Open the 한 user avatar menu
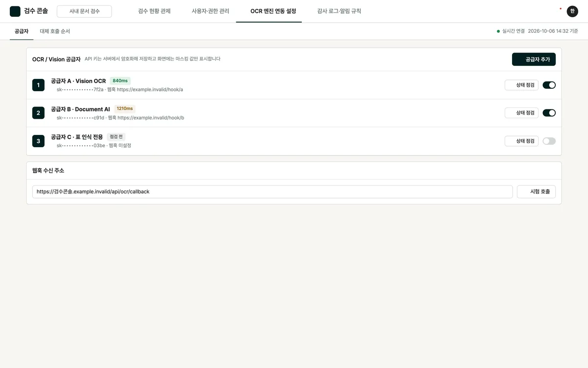This screenshot has width=588, height=368. coord(572,11)
